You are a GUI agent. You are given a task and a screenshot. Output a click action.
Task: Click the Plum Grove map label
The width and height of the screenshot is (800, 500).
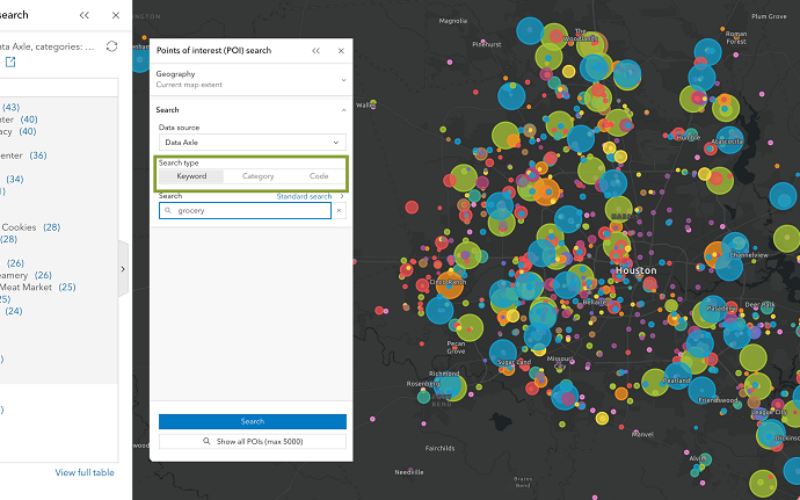(x=769, y=16)
